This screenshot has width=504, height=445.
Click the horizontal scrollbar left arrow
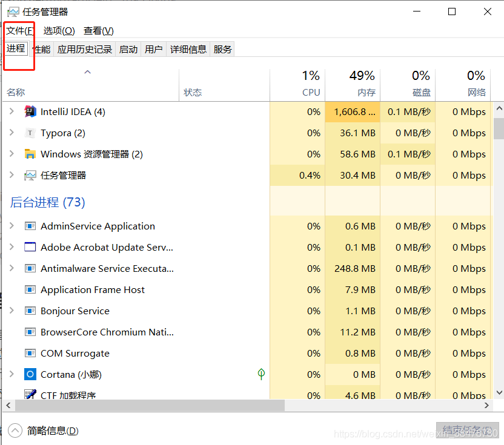coord(8,406)
